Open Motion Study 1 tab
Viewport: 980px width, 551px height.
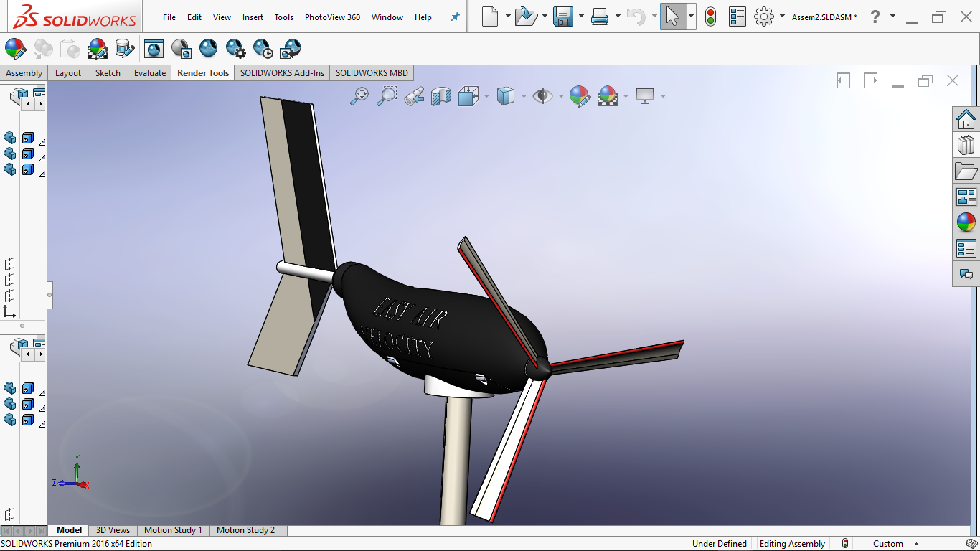pyautogui.click(x=173, y=530)
